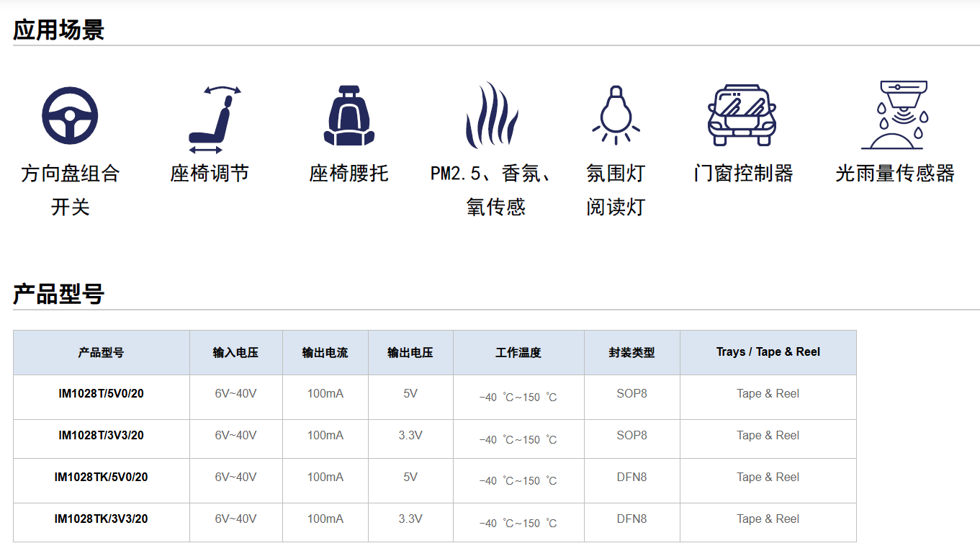Click the 工作温度 column header
The height and width of the screenshot is (556, 980).
518,353
